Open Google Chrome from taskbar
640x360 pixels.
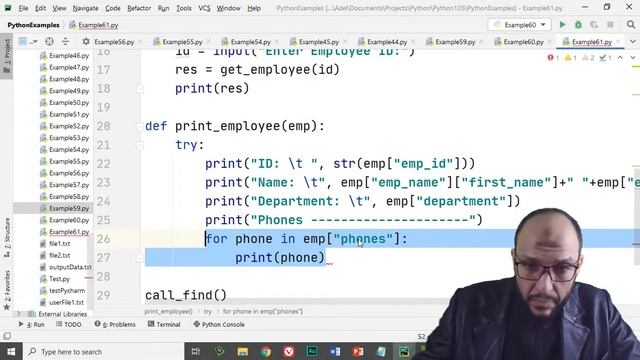(x=266, y=351)
